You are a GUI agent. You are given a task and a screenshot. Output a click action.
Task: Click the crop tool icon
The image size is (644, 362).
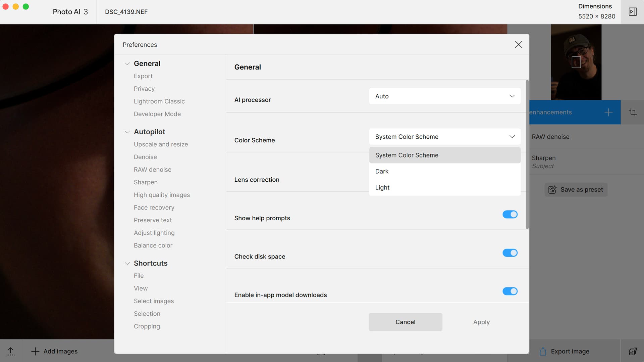633,112
